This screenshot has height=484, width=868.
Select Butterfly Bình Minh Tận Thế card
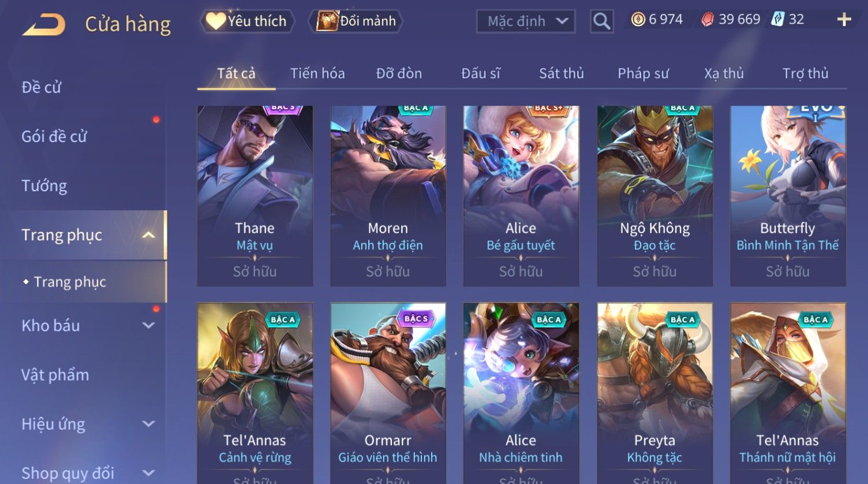788,196
